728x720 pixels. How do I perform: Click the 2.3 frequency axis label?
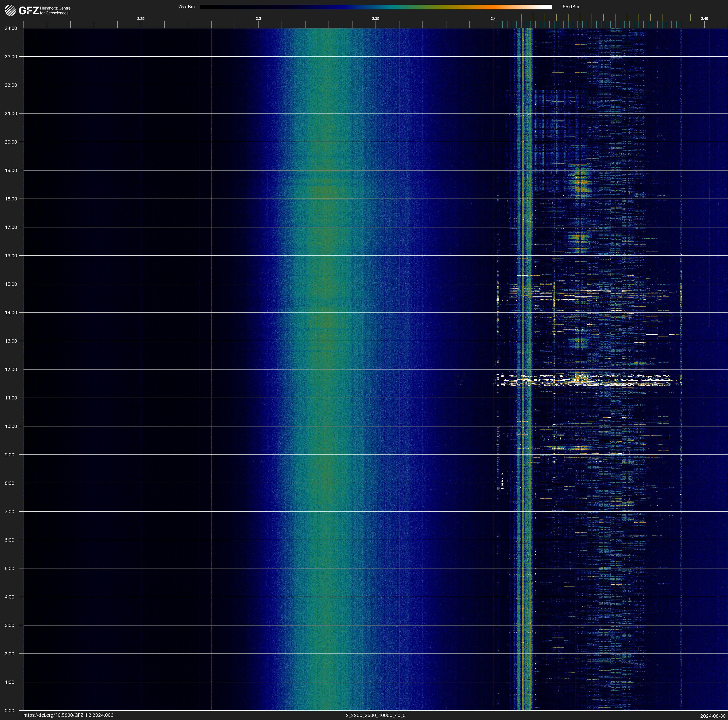pos(258,19)
